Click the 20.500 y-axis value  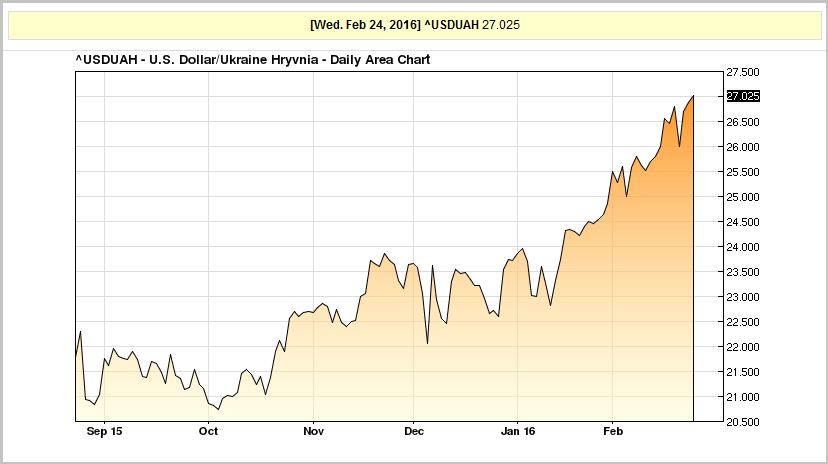743,422
